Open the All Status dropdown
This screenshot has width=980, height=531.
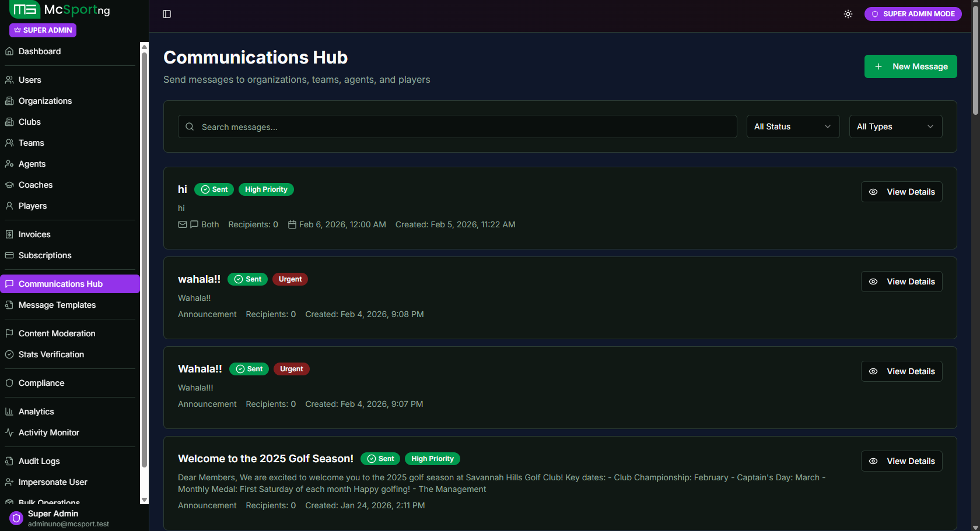[793, 126]
